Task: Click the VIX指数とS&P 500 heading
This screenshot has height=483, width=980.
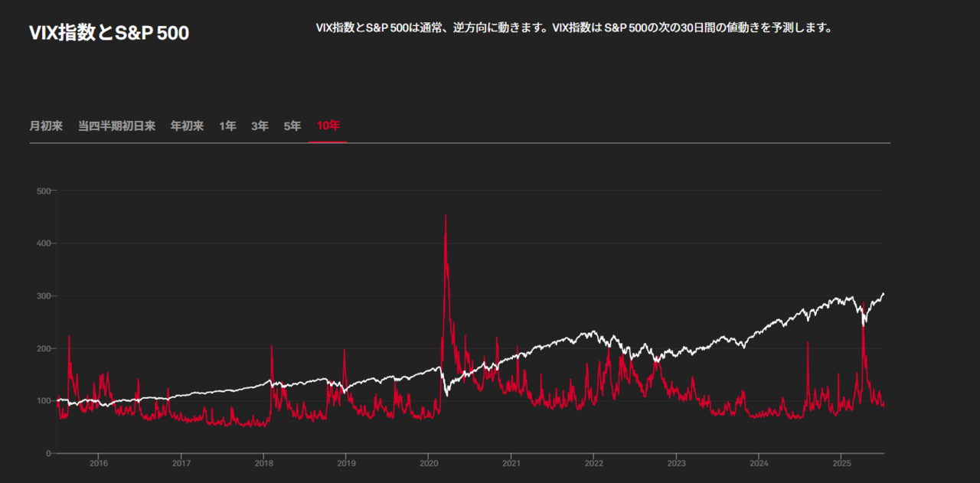Action: 109,34
